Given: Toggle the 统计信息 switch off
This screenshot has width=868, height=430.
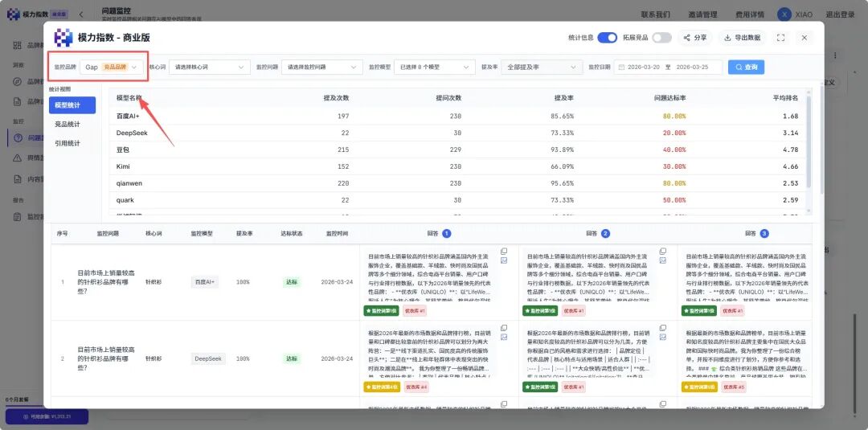Looking at the screenshot, I should click(608, 38).
